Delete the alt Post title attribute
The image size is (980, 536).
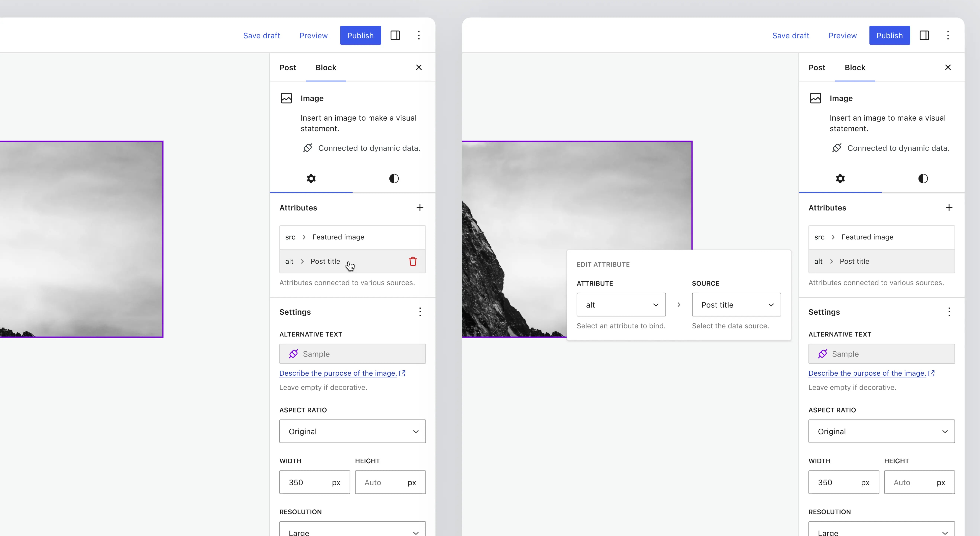coord(413,262)
